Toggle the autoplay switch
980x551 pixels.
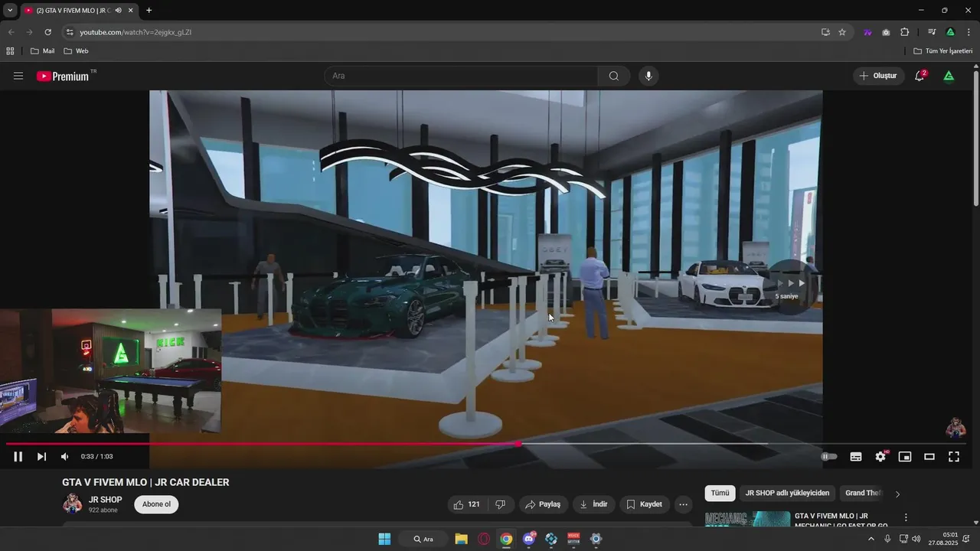point(828,456)
